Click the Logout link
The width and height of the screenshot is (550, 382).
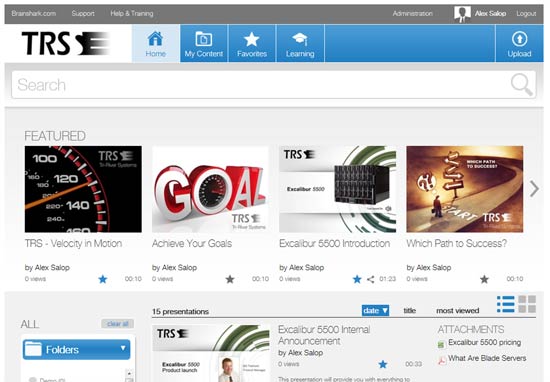point(526,13)
